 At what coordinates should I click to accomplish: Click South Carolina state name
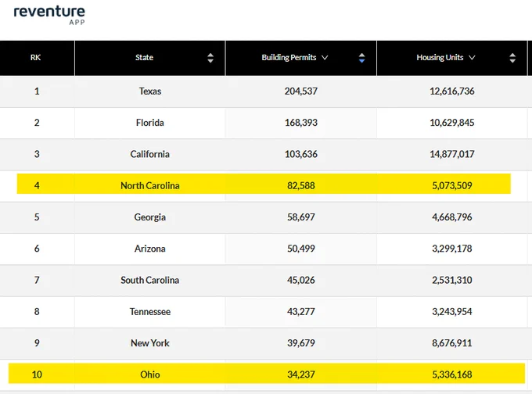(150, 280)
